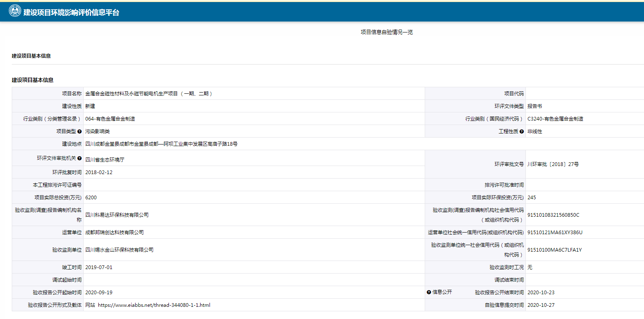The width and height of the screenshot is (644, 319).
Task: Click the 污染影响类 project type value
Action: point(97,131)
